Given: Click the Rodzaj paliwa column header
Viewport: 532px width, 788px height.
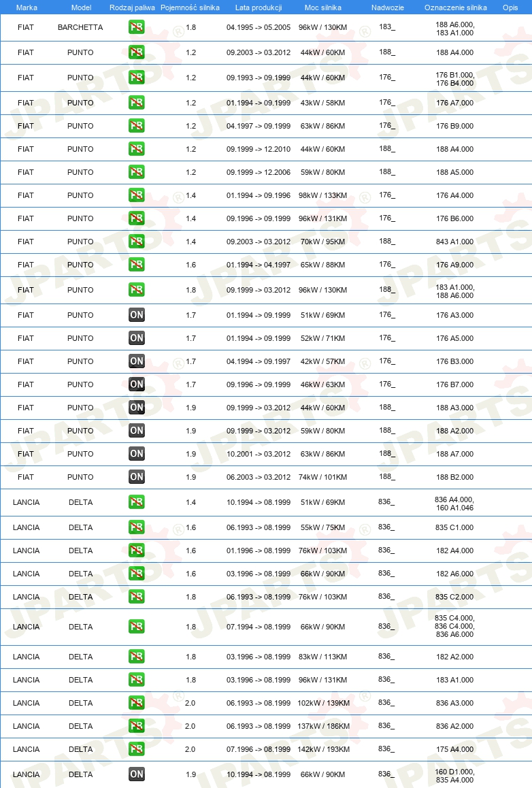Looking at the screenshot, I should (x=132, y=7).
